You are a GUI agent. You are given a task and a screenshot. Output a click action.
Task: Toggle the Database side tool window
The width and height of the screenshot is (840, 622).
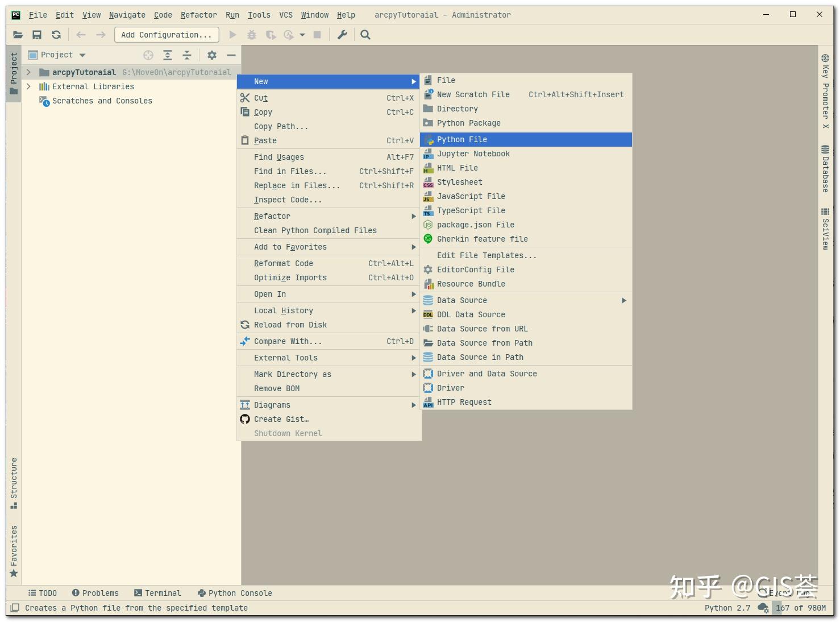825,169
